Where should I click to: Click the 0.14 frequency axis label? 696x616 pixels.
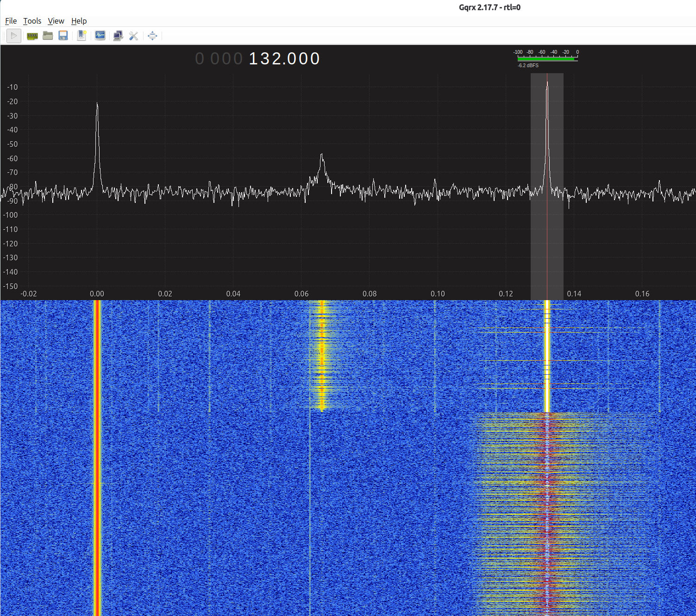coord(574,294)
